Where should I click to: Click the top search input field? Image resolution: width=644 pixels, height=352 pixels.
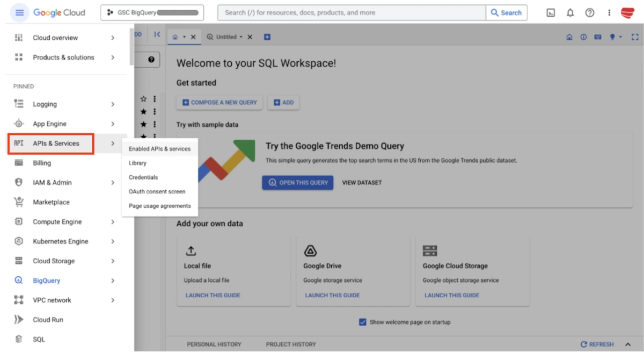pyautogui.click(x=352, y=13)
